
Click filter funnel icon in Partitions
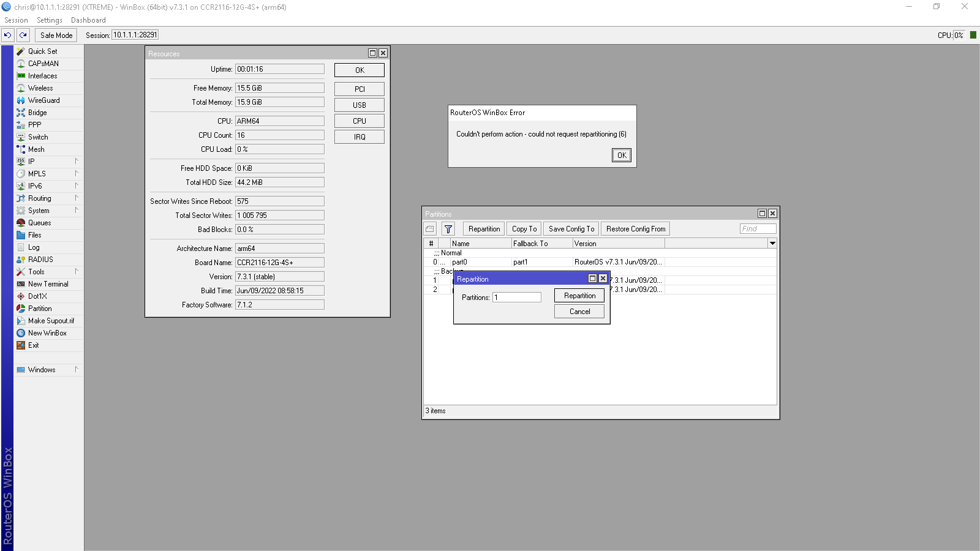coord(448,229)
